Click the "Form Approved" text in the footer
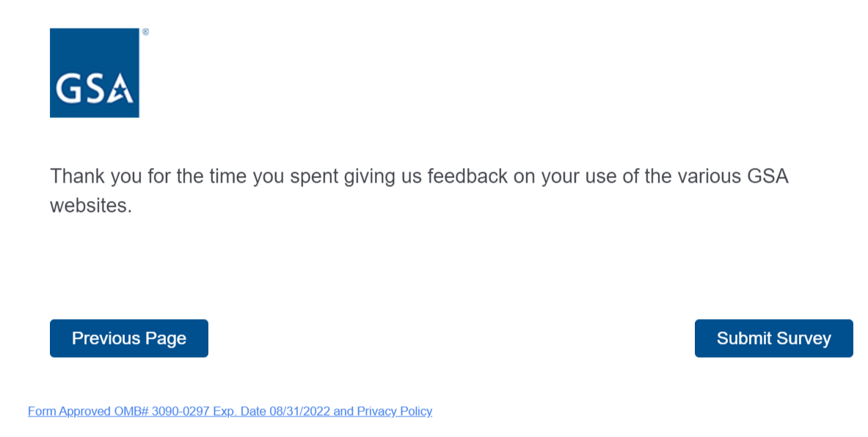The image size is (868, 437). 69,411
